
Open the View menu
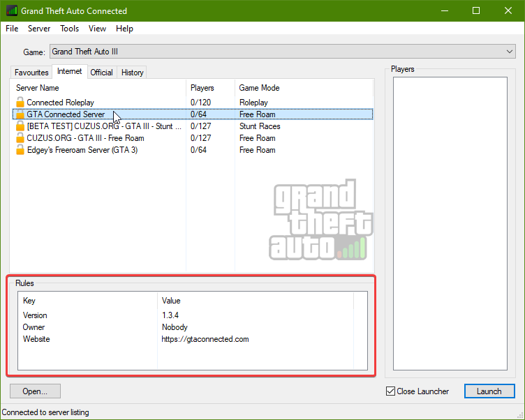pos(97,29)
